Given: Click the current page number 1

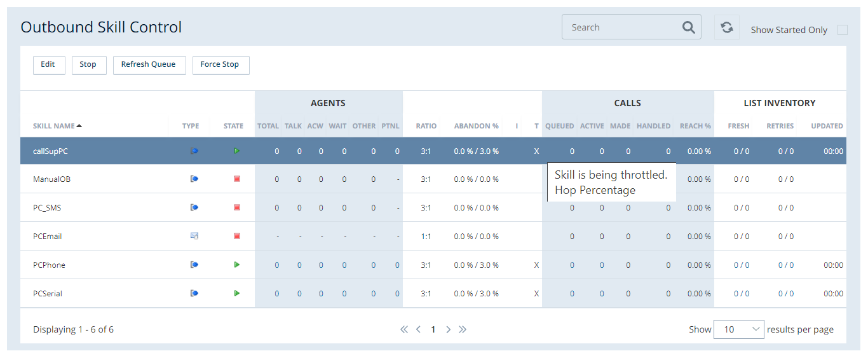Looking at the screenshot, I should click(x=433, y=329).
